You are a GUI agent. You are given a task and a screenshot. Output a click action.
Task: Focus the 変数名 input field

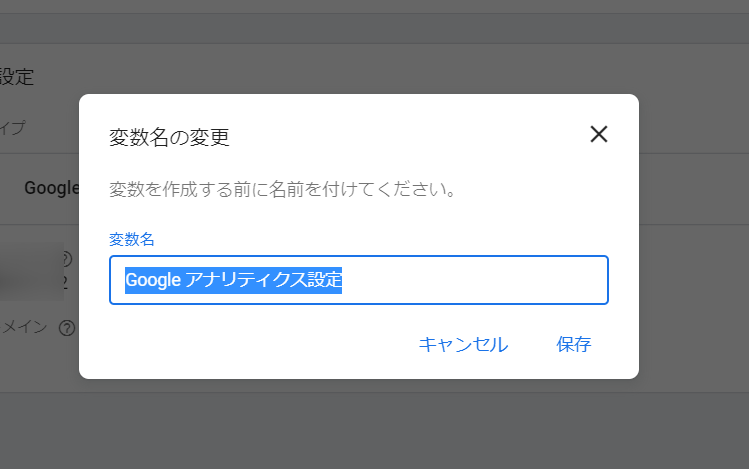coord(359,280)
